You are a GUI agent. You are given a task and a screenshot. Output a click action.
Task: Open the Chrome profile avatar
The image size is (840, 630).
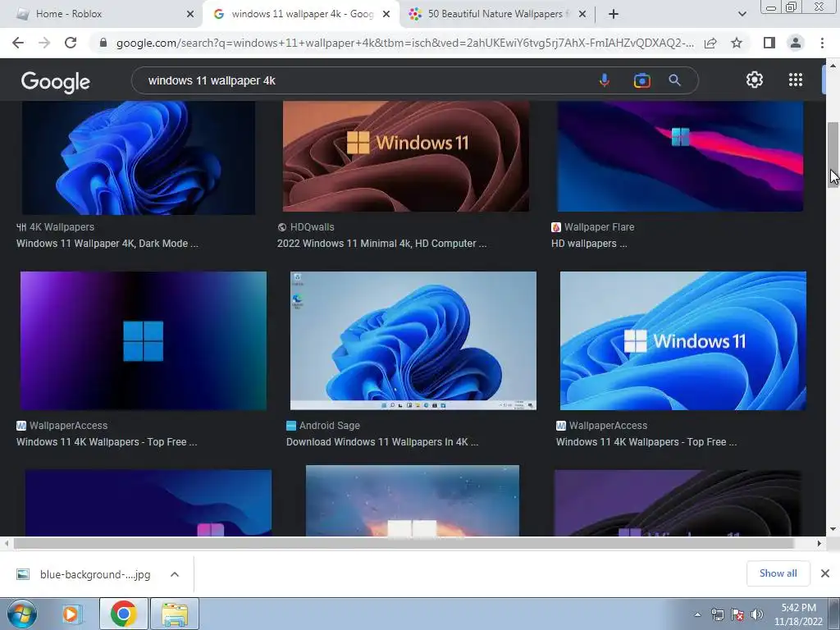coord(796,43)
